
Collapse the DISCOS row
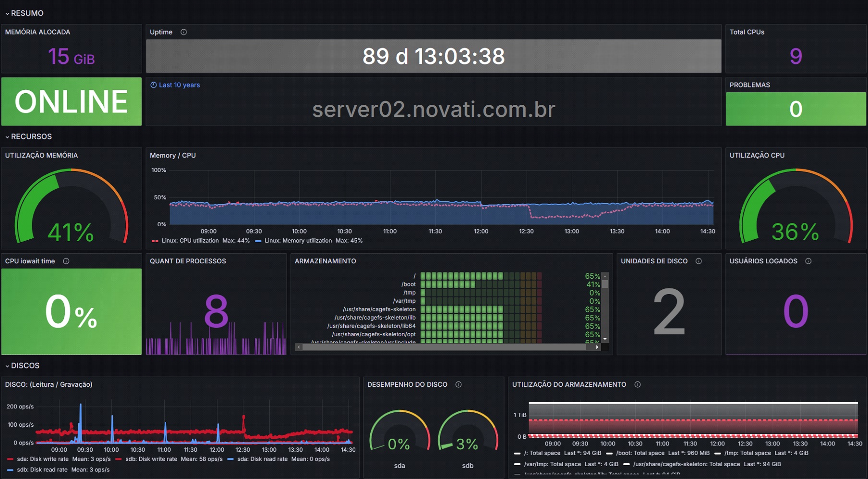pyautogui.click(x=25, y=366)
